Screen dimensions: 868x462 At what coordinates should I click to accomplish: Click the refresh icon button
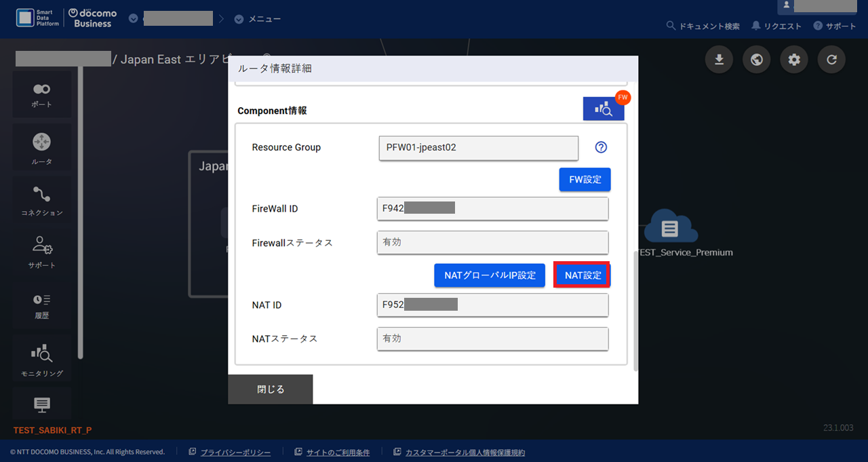point(831,60)
